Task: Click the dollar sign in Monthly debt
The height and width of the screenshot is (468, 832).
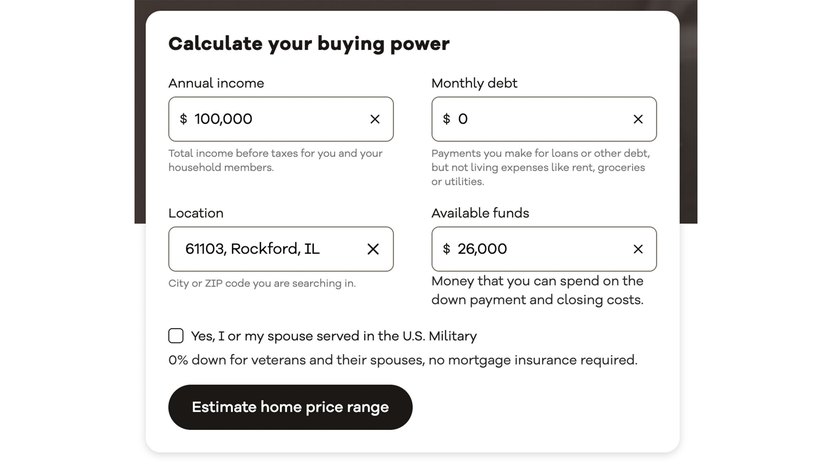Action: pos(446,119)
